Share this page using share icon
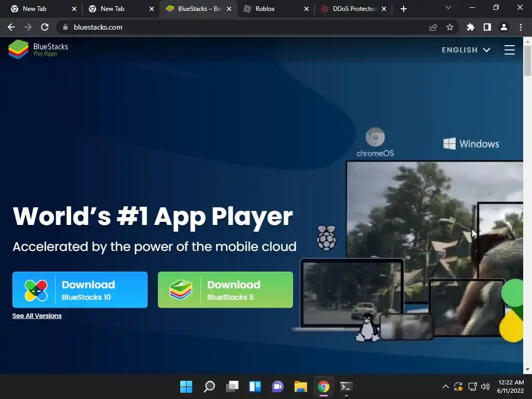Image resolution: width=532 pixels, height=399 pixels. [x=433, y=27]
